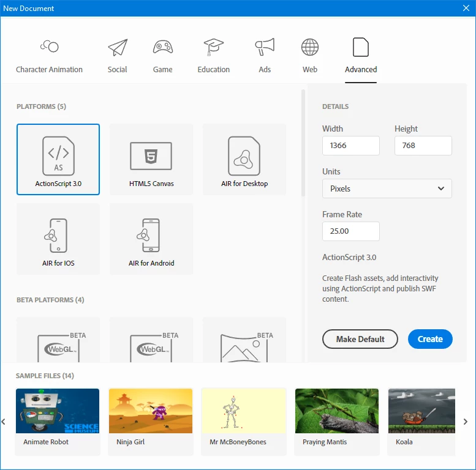
Task: Open the Units Pixels dropdown
Action: [387, 188]
